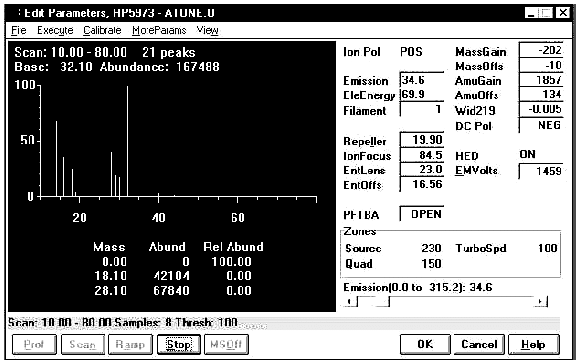Viewport: 578px width, 364px height.
Task: Open the File menu
Action: pyautogui.click(x=19, y=30)
